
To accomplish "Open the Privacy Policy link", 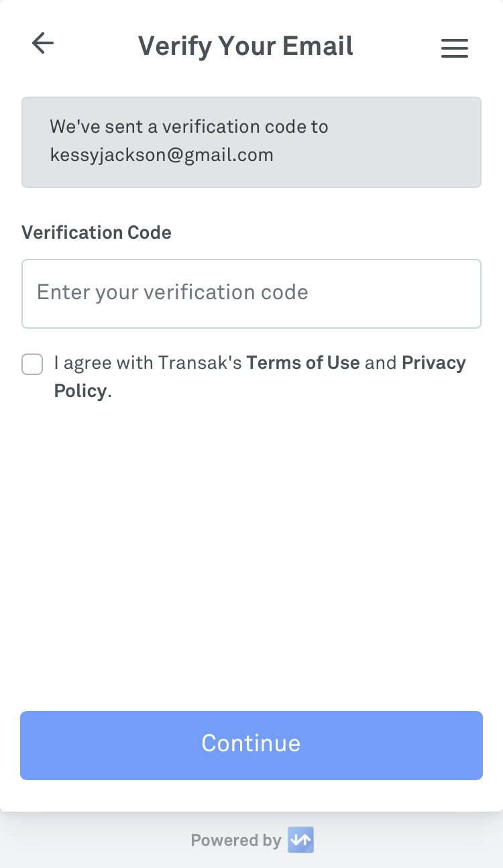I will click(433, 363).
